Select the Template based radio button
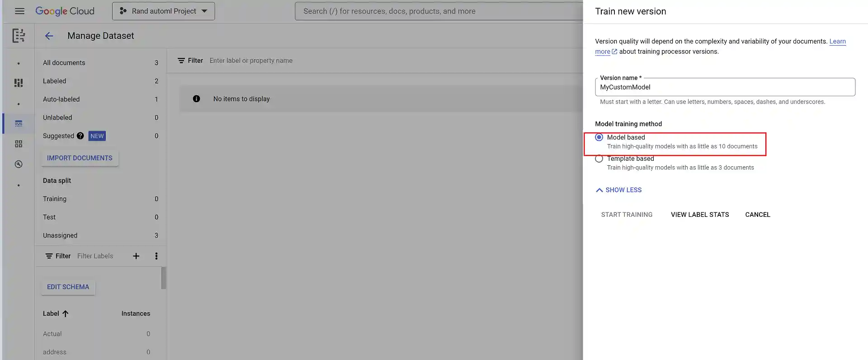 pyautogui.click(x=599, y=159)
